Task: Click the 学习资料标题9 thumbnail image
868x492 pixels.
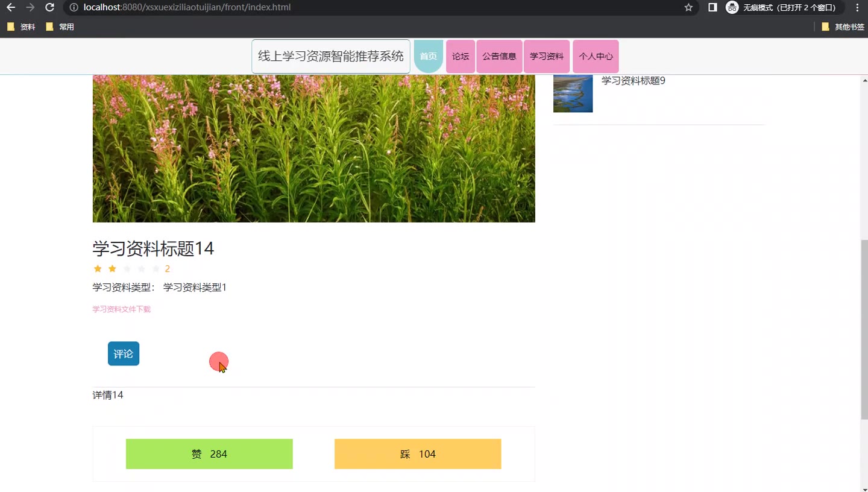Action: (573, 93)
